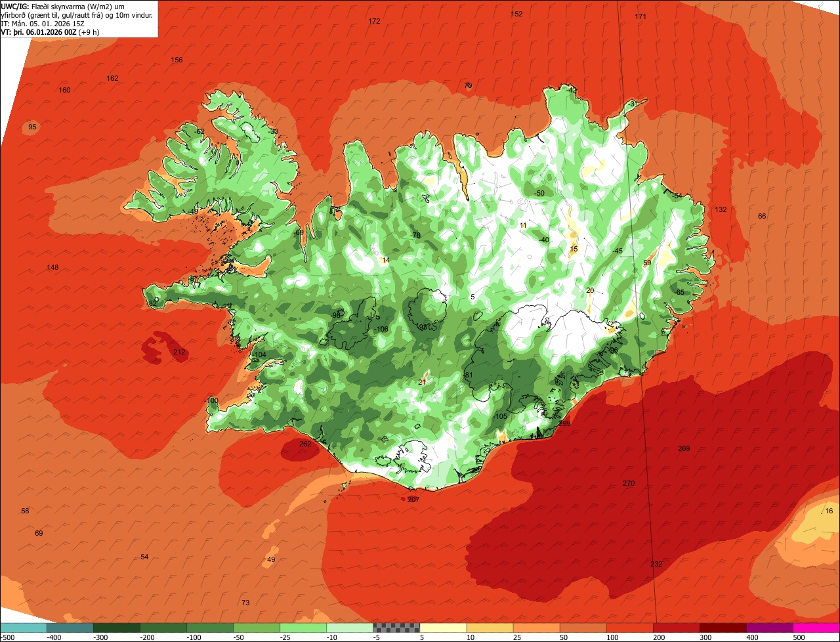Select the pale yellow 5 to 10 legend swatch
The height and width of the screenshot is (642, 840).
pos(443,628)
